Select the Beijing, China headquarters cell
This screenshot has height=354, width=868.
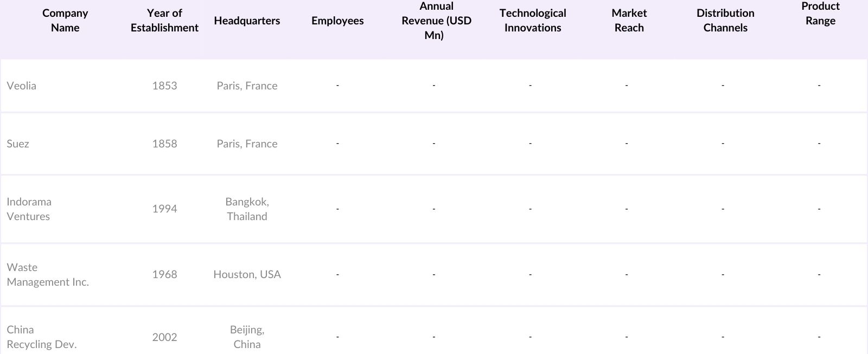click(247, 337)
